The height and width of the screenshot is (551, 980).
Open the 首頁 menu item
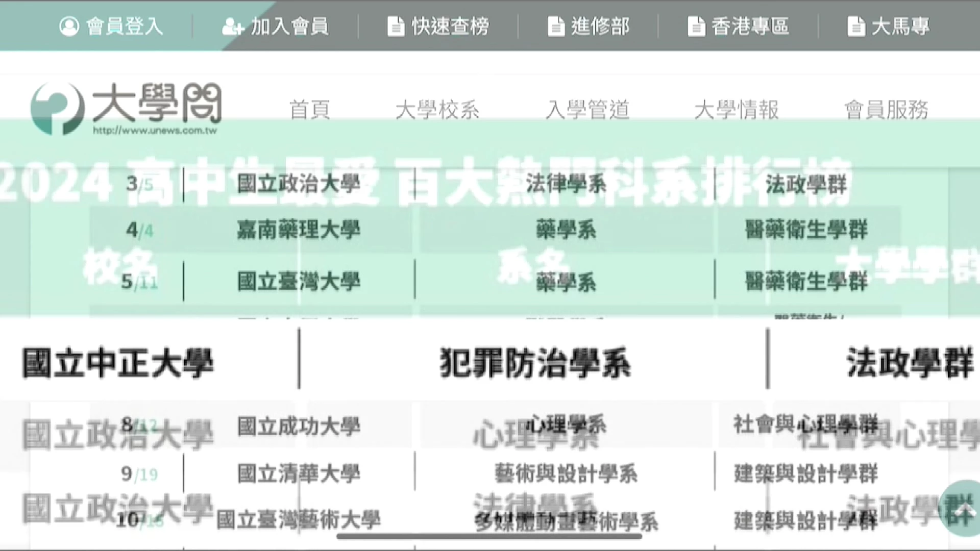[310, 110]
